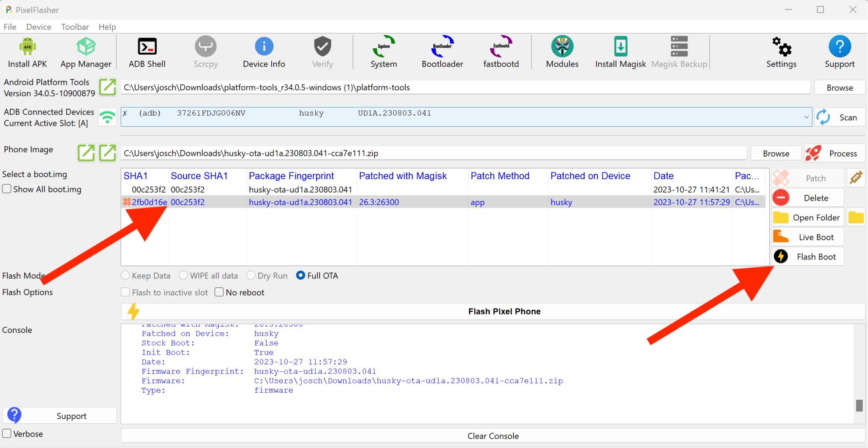The image size is (868, 448).
Task: Click the console scrollbar thumb
Action: coord(860,406)
